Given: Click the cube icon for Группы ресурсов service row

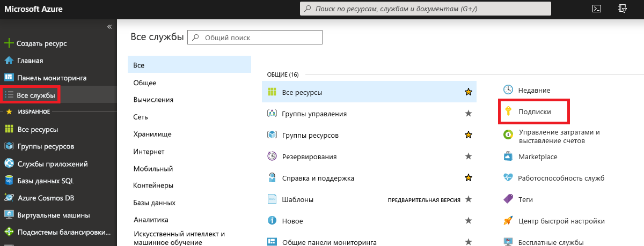Looking at the screenshot, I should click(x=272, y=135).
